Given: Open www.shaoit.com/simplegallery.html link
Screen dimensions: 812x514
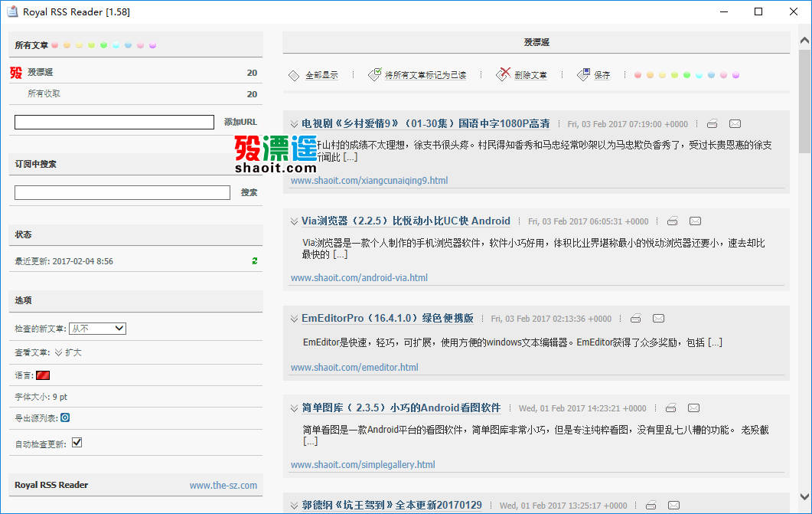Looking at the screenshot, I should click(363, 465).
